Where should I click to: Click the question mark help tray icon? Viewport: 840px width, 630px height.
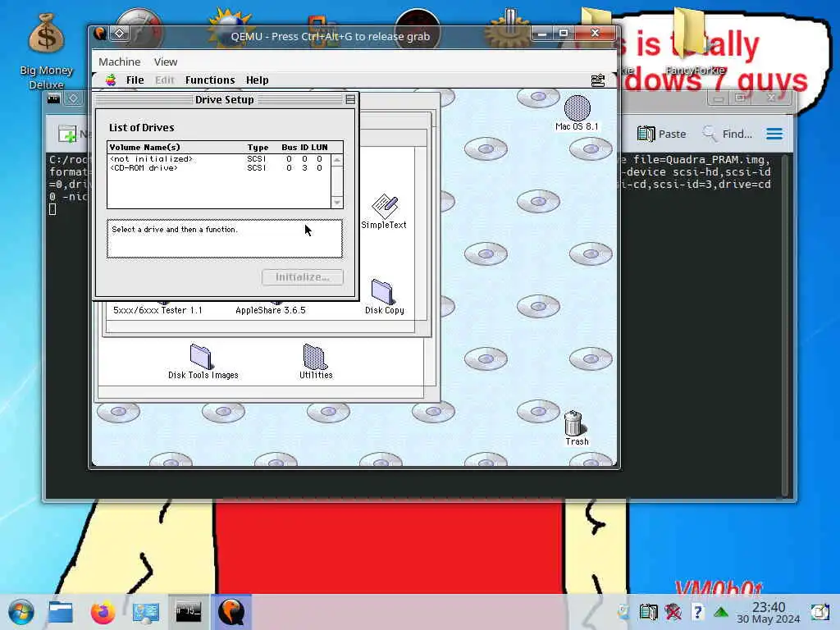tap(697, 612)
